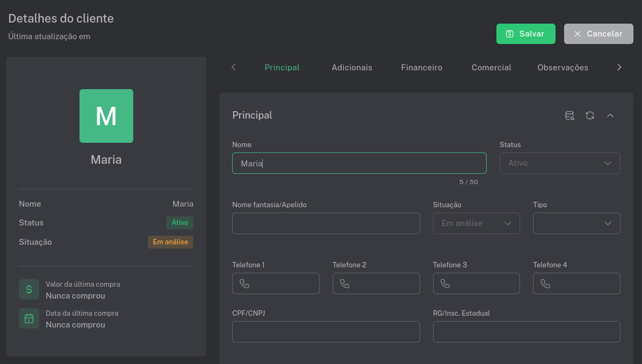This screenshot has height=364, width=642.
Task: Click the calendar icon for last purchase date
Action: [29, 318]
